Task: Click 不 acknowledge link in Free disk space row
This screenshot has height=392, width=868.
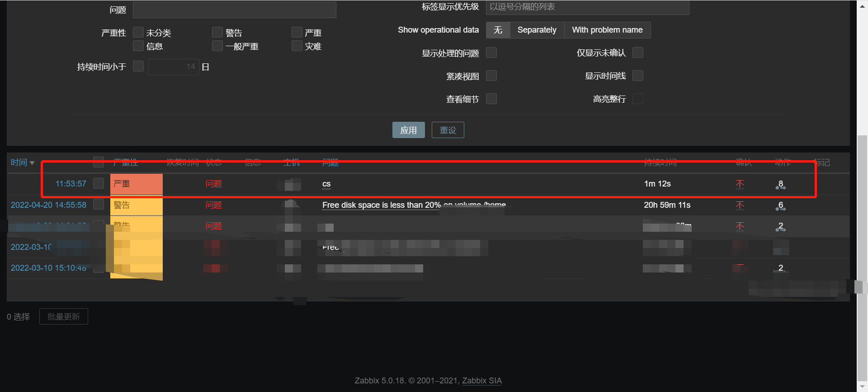Action: click(x=740, y=205)
